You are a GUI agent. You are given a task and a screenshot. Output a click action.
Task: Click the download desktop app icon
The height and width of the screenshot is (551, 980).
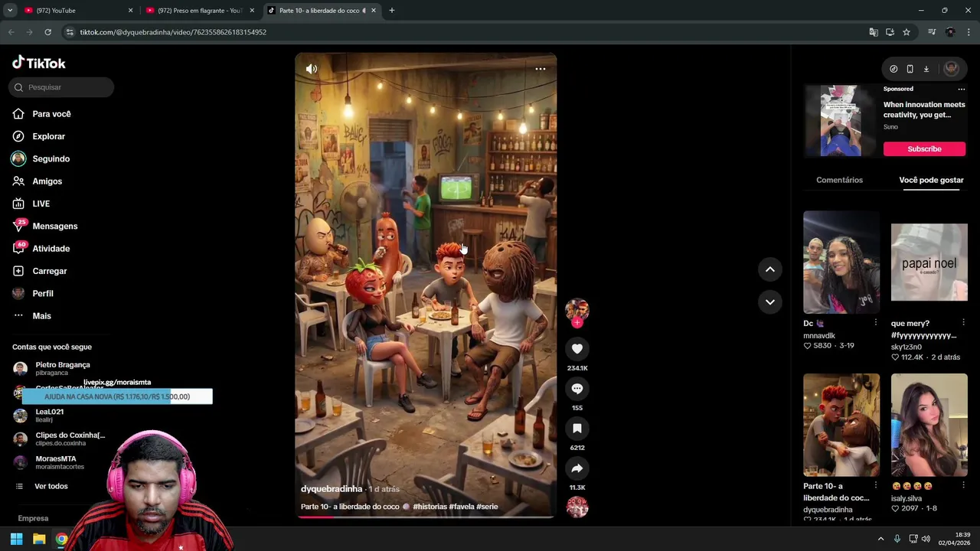(926, 69)
